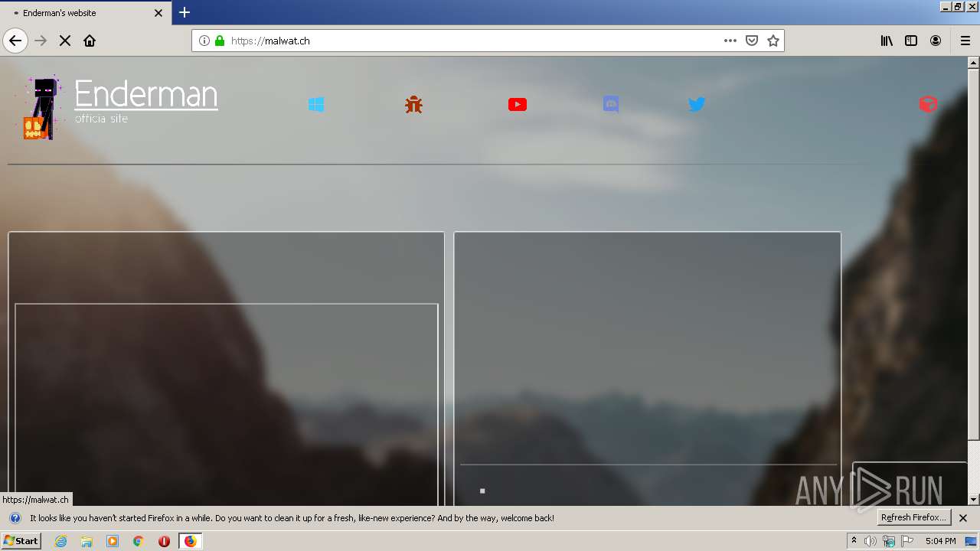Launch Internet Explorer from taskbar
This screenshot has height=551, width=980.
pyautogui.click(x=61, y=541)
